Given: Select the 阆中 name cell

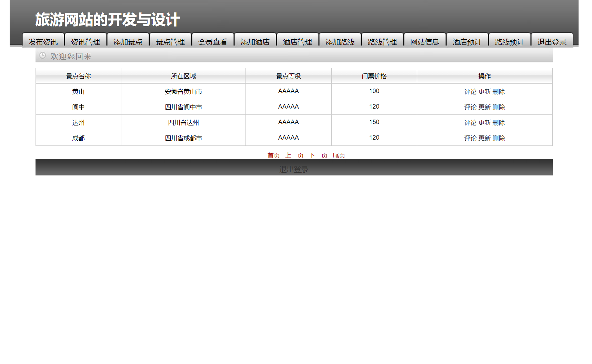Looking at the screenshot, I should click(x=79, y=107).
